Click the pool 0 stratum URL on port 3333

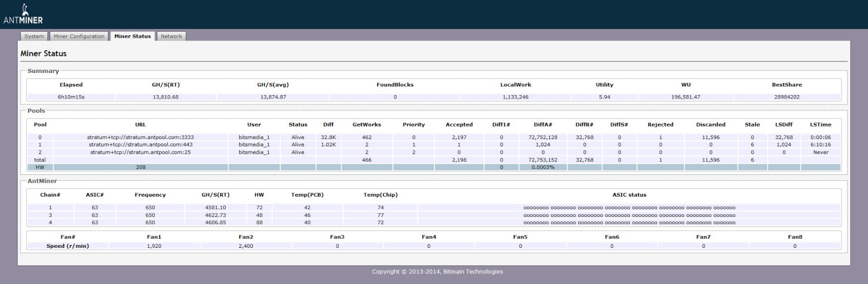pos(140,137)
